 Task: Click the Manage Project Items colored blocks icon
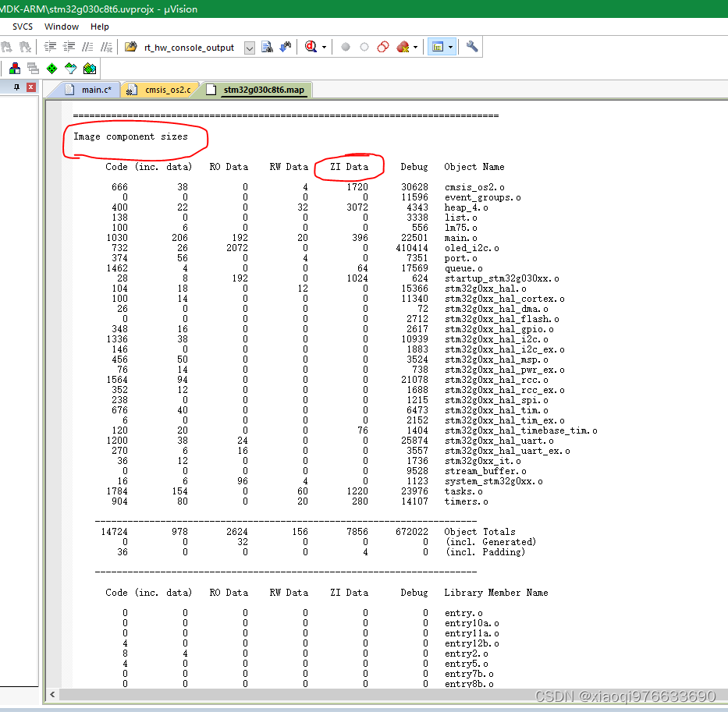pos(15,69)
